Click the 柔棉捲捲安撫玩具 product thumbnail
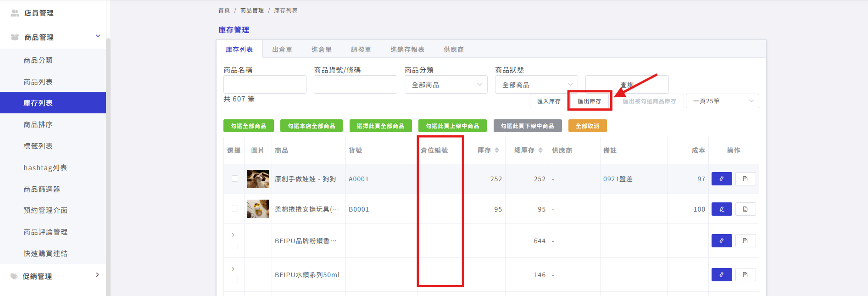 click(x=258, y=209)
